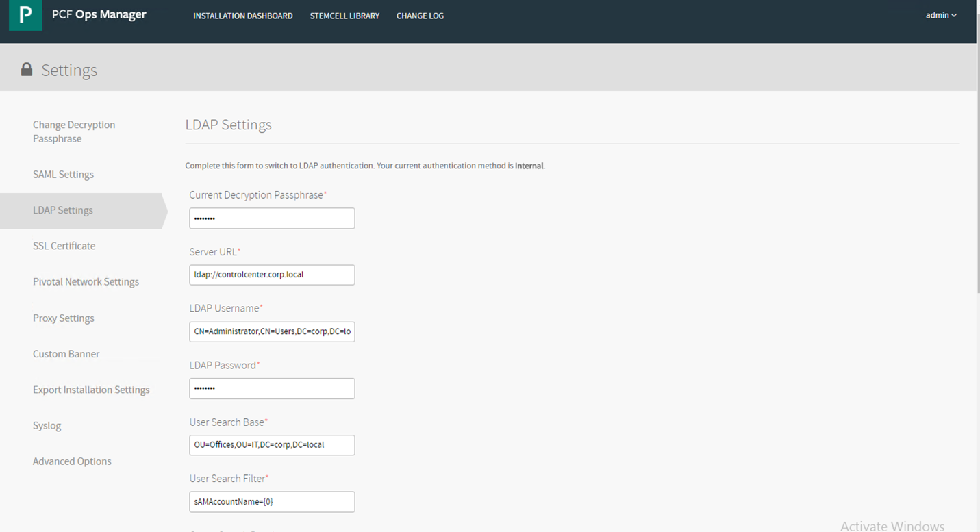
Task: Click the Server URL label
Action: coord(215,252)
